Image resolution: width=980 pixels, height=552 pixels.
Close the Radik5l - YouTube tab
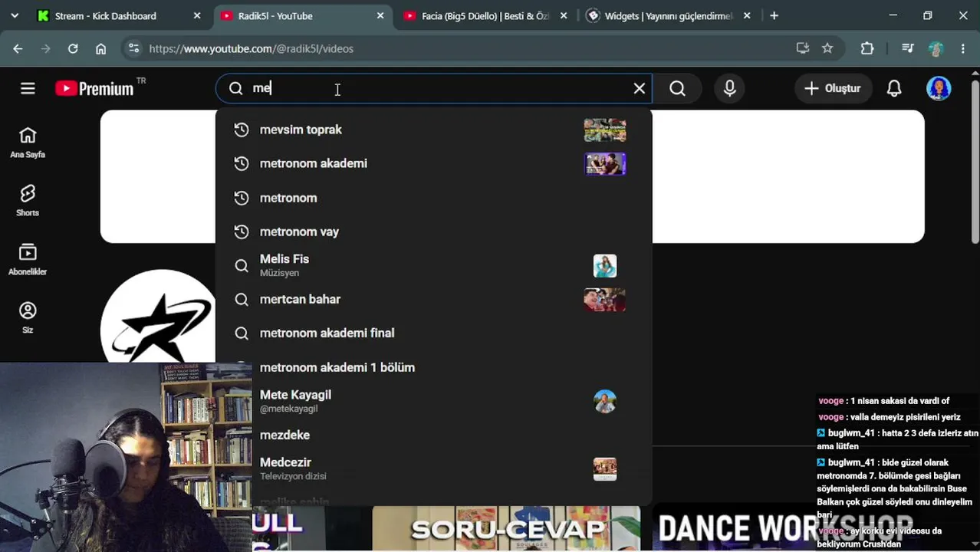[380, 15]
